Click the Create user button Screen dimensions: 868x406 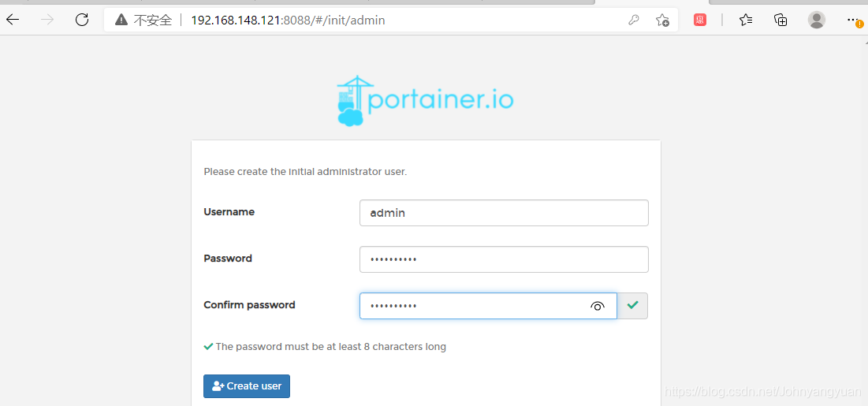click(x=246, y=386)
